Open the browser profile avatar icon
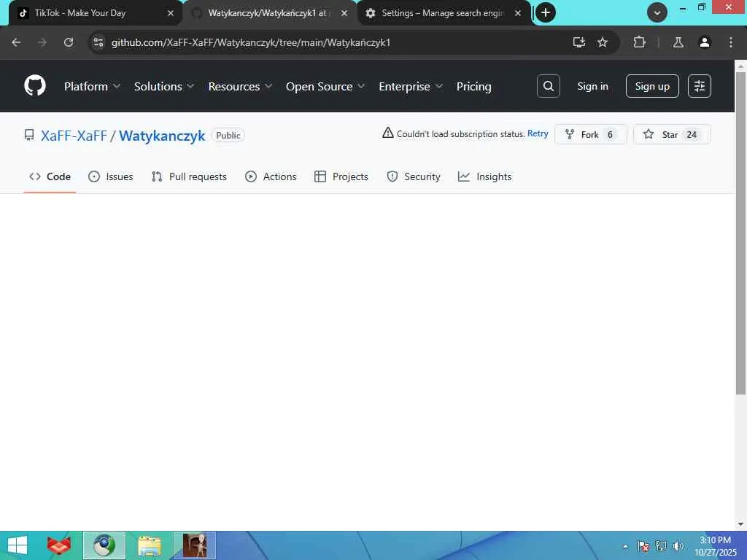 coord(705,42)
